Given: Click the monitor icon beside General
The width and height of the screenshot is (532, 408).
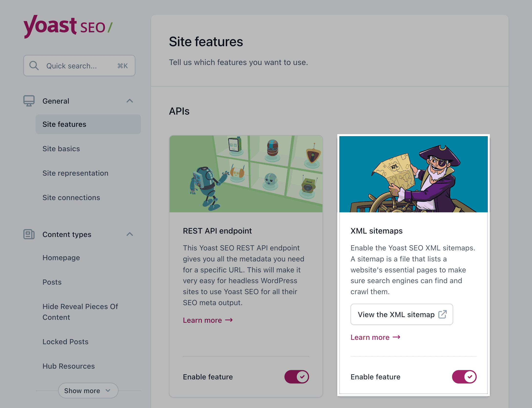Looking at the screenshot, I should click(x=29, y=101).
